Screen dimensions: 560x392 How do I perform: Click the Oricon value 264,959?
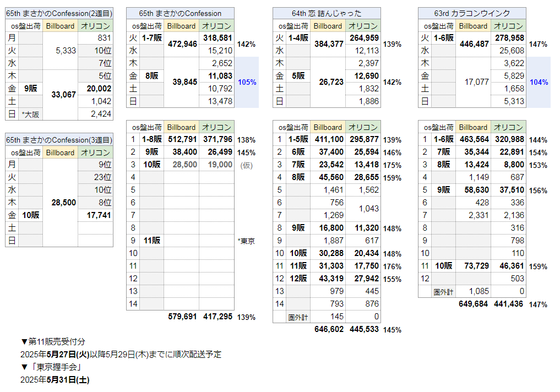tap(365, 38)
